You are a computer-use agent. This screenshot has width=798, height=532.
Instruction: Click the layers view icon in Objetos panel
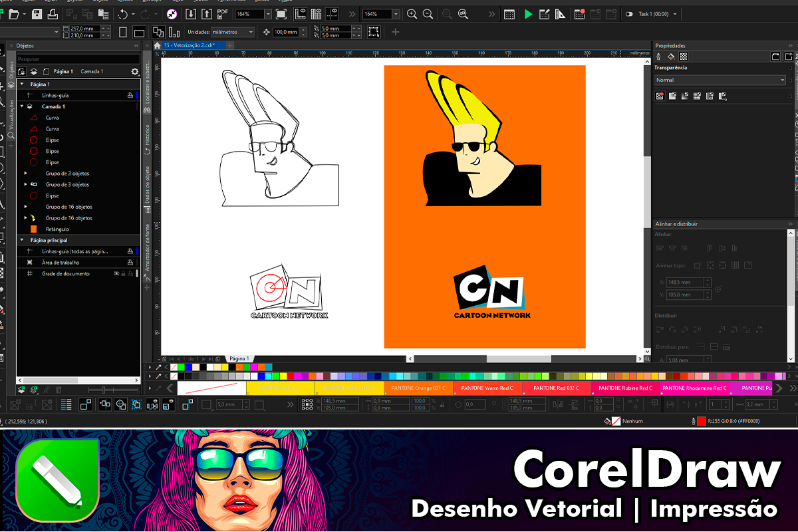33,71
